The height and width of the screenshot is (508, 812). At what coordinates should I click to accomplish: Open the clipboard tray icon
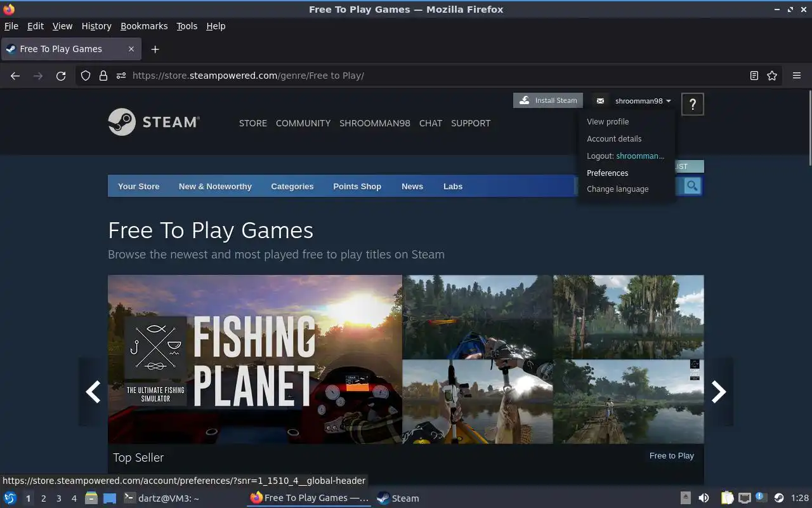[x=728, y=498]
